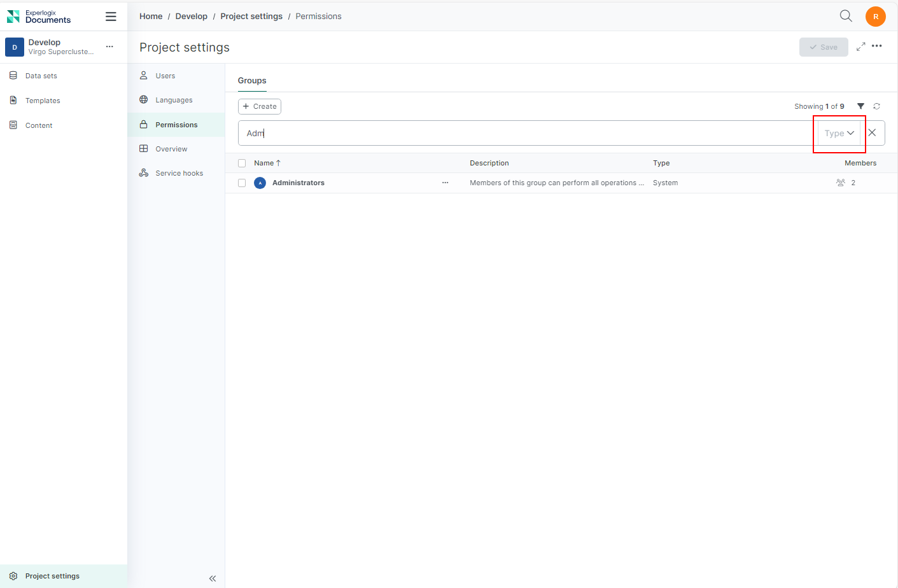Click the Description column header
The image size is (898, 588).
click(x=489, y=163)
